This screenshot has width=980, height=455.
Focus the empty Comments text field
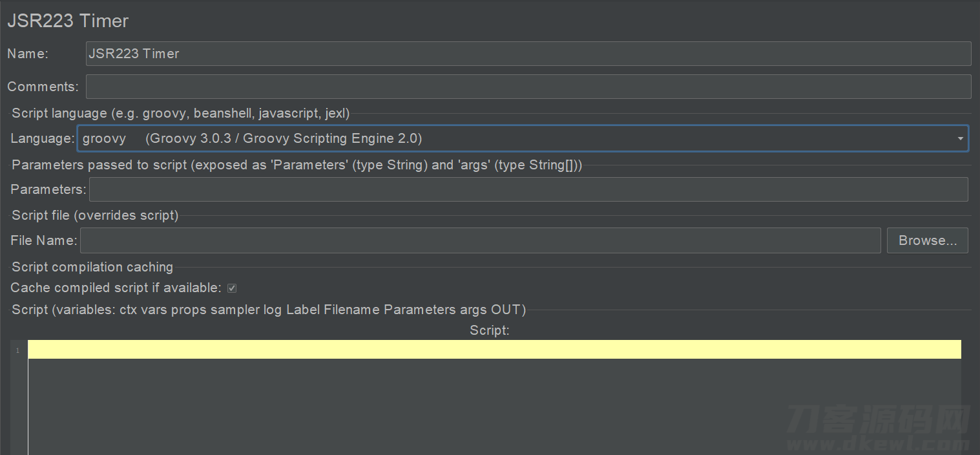(x=528, y=87)
